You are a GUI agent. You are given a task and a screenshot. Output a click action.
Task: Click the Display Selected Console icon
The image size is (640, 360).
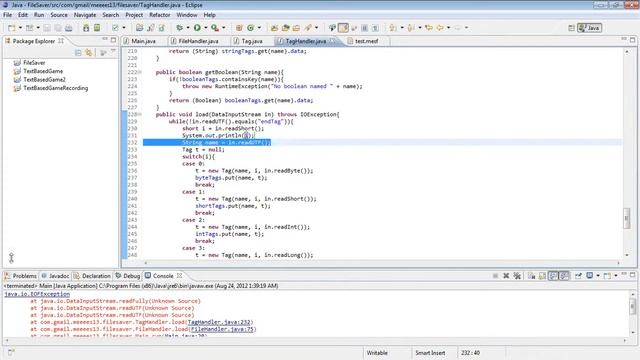[x=590, y=276]
